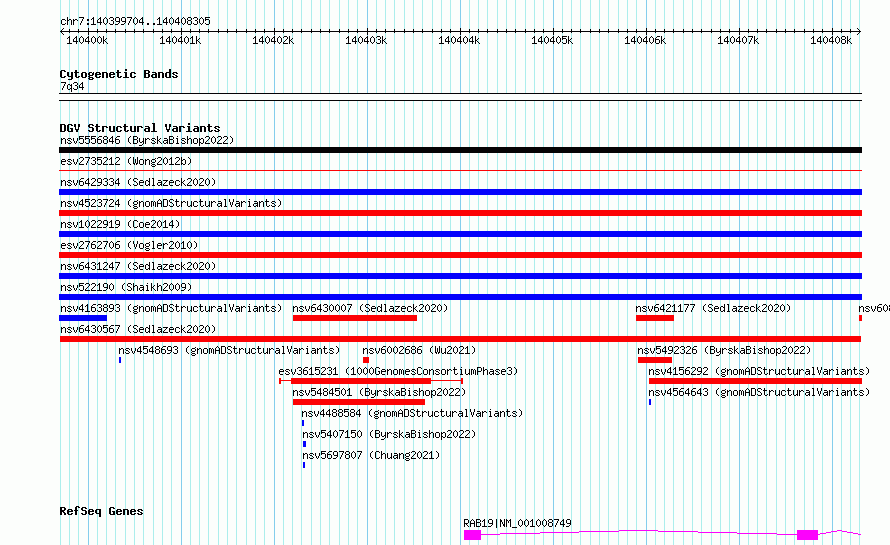The height and width of the screenshot is (545, 890).
Task: Open esv2735212 (Wong2012b) variant label
Action: tap(126, 161)
